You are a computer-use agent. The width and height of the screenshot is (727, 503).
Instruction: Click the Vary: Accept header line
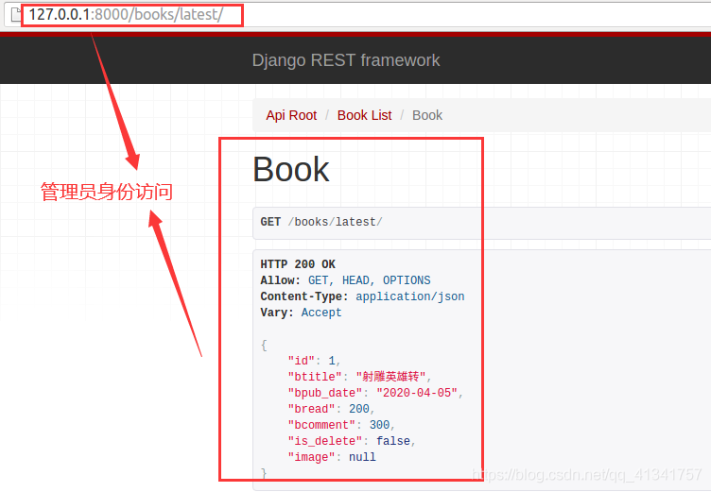pyautogui.click(x=301, y=312)
